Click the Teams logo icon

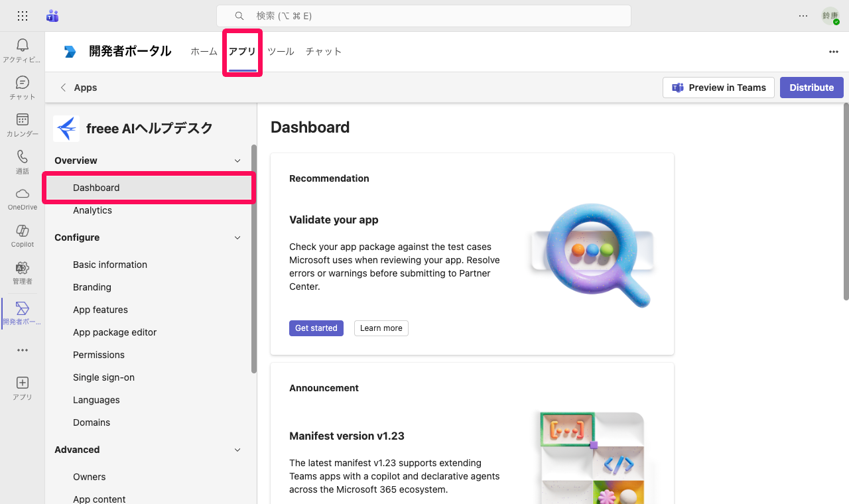[52, 16]
